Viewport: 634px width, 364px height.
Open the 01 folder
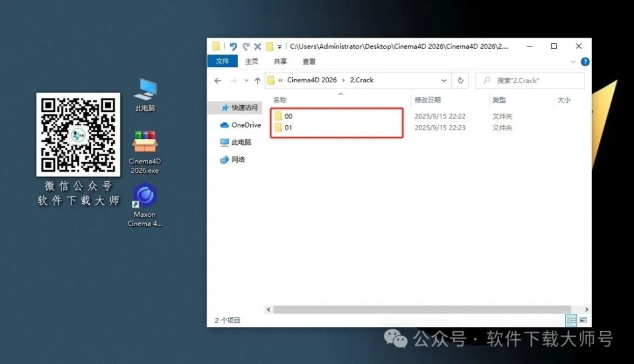(x=289, y=128)
